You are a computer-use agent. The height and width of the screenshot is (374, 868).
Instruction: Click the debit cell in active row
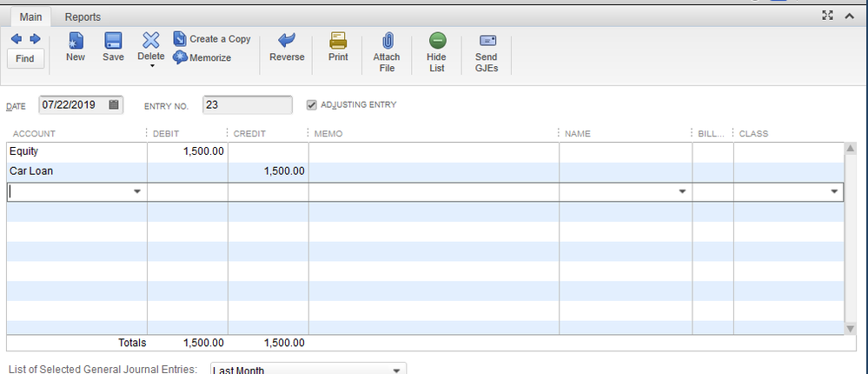(x=188, y=191)
